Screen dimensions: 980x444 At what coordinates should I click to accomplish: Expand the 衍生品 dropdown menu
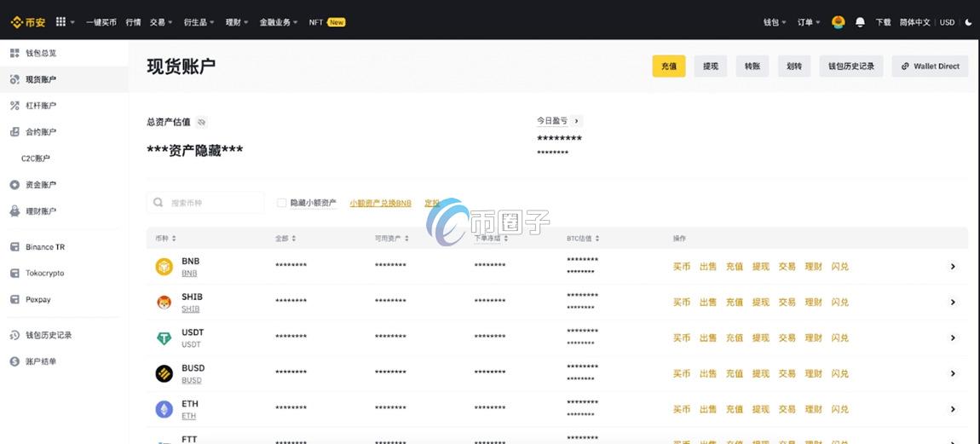(199, 22)
